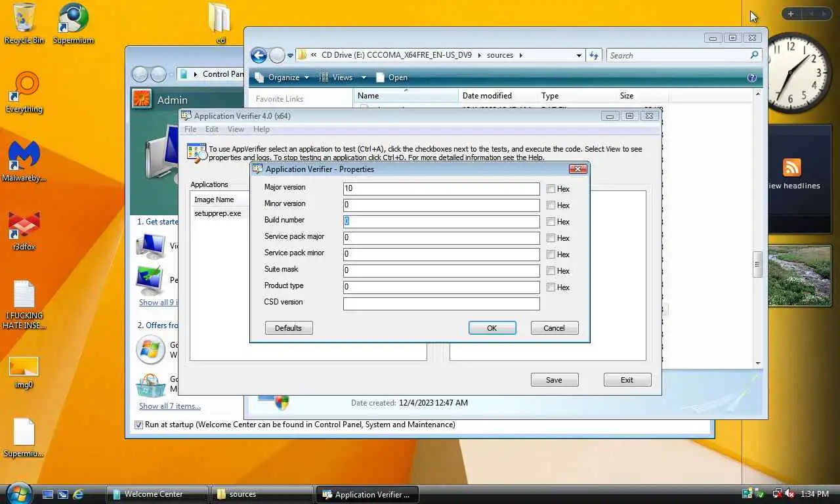Click Switch between windows quick launch icon
840x504 pixels.
pyautogui.click(x=63, y=494)
